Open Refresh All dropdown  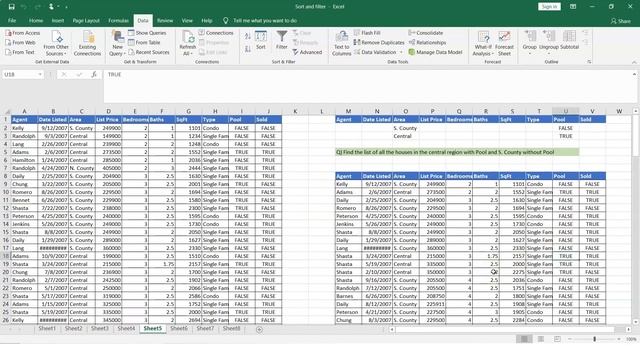[x=188, y=43]
